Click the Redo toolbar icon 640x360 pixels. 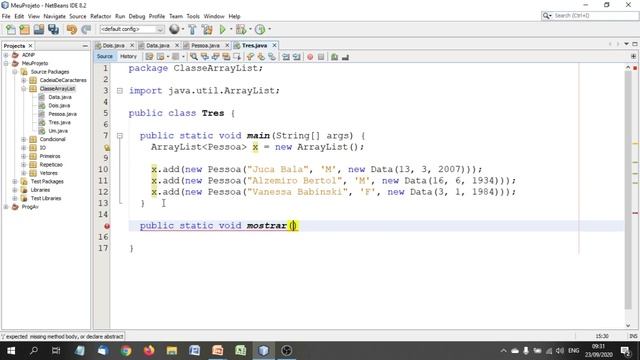tap(86, 29)
